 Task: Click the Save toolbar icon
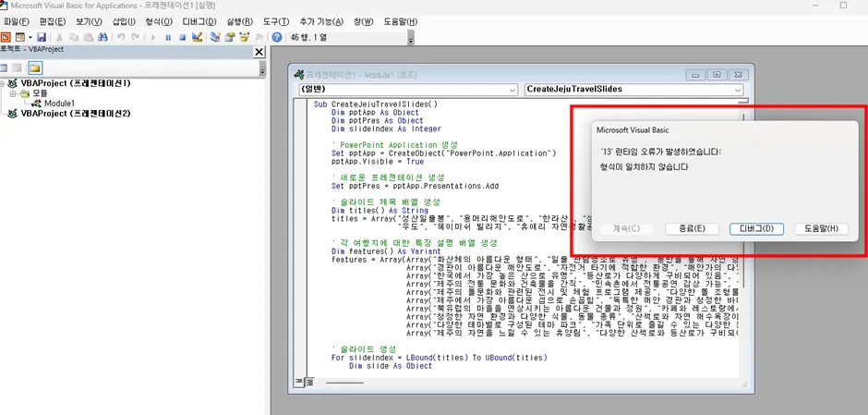click(42, 37)
